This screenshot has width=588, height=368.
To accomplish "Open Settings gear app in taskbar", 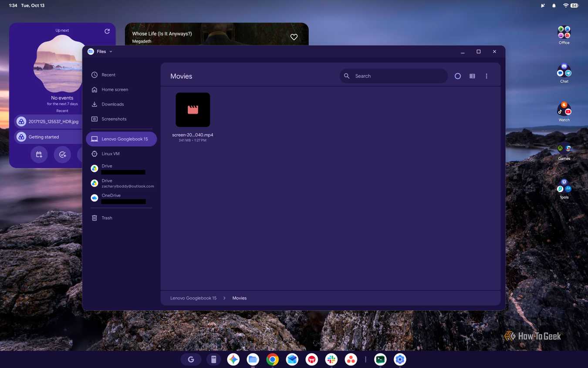I will (400, 359).
